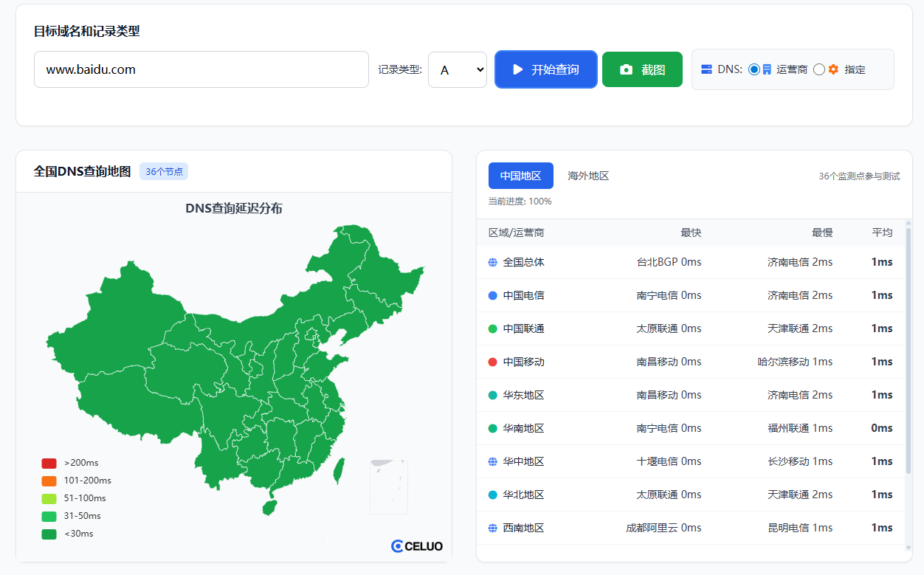
Task: Click the orange 101-200ms legend swatch
Action: [x=49, y=481]
